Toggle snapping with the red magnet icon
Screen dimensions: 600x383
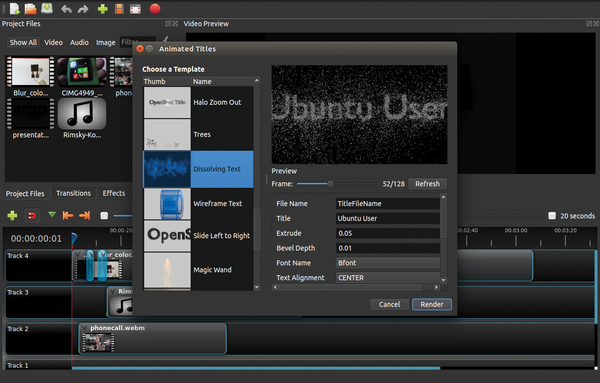pyautogui.click(x=32, y=216)
